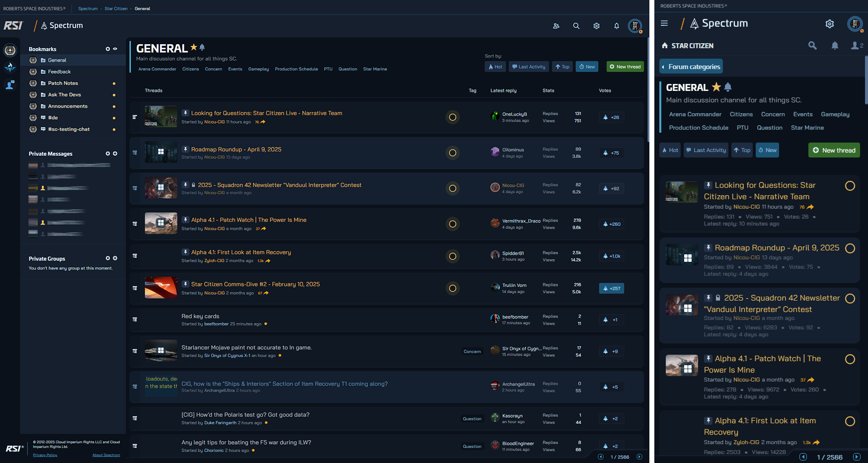The image size is (868, 463).
Task: Mark Vanduul Interpreter Contest circle in narrow window
Action: point(850,299)
